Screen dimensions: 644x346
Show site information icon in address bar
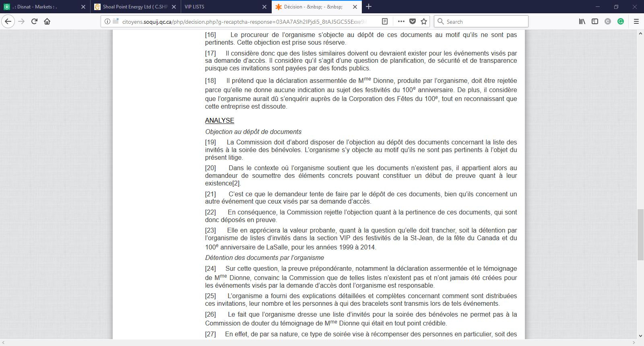pyautogui.click(x=107, y=21)
